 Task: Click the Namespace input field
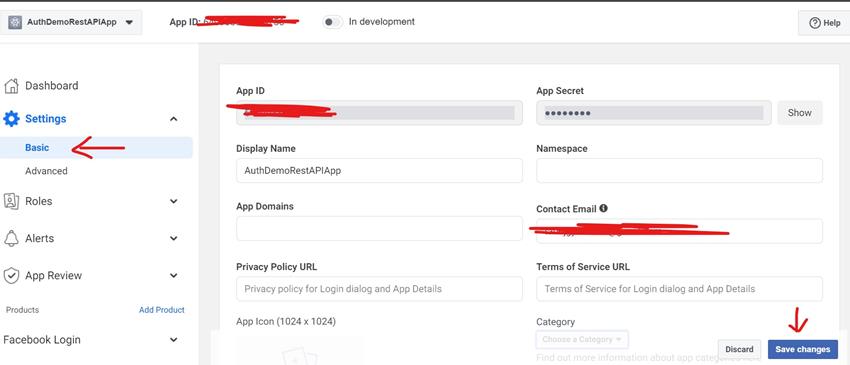click(x=679, y=170)
